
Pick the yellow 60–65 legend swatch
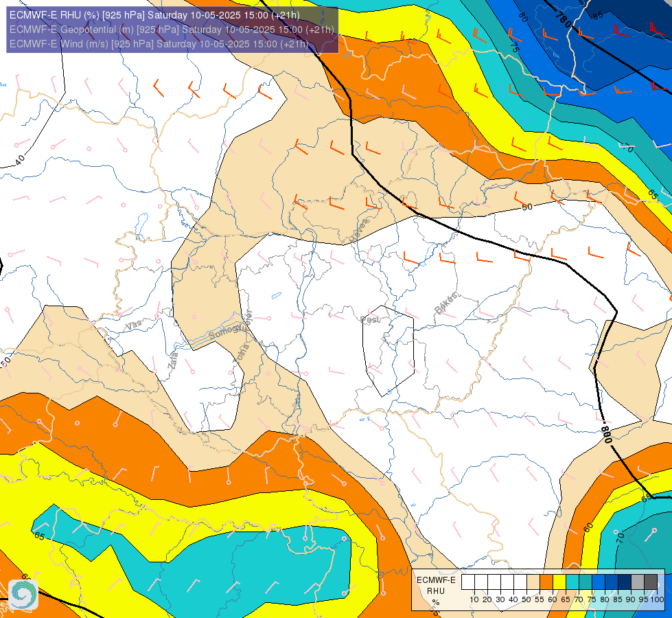(x=559, y=582)
